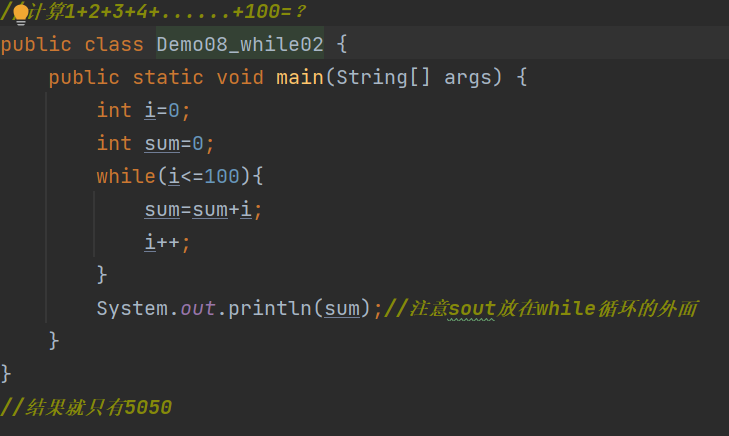The width and height of the screenshot is (729, 436).
Task: Click the while keyword
Action: coord(120,176)
